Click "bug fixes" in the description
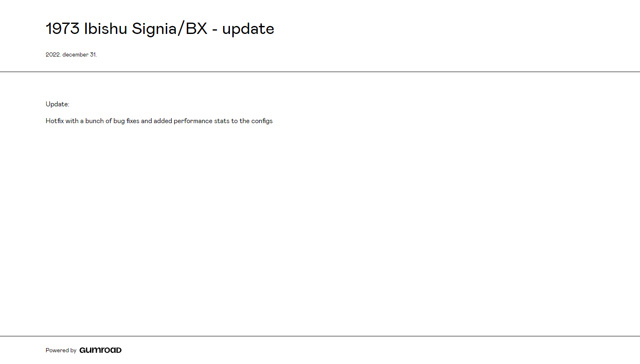 pos(126,121)
